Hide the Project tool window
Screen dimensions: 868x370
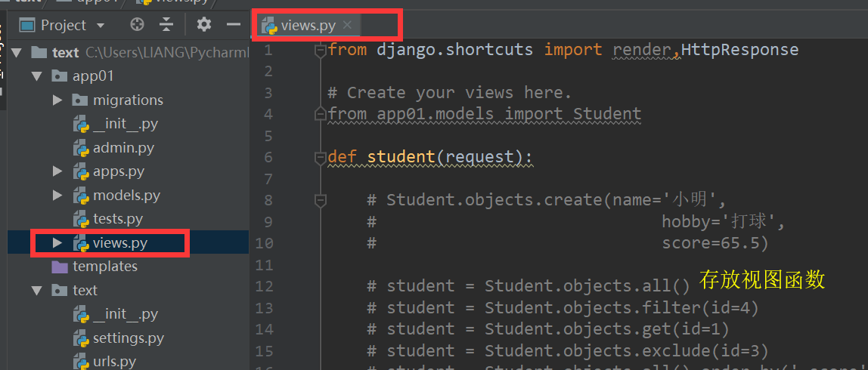tap(234, 25)
